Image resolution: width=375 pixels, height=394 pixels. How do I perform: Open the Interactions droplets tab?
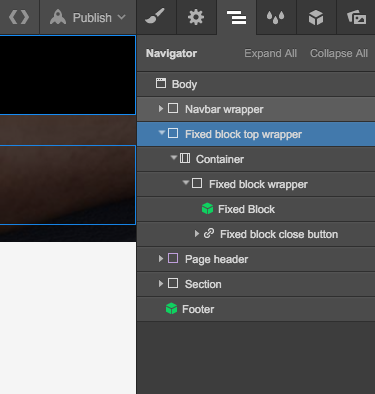(x=276, y=17)
